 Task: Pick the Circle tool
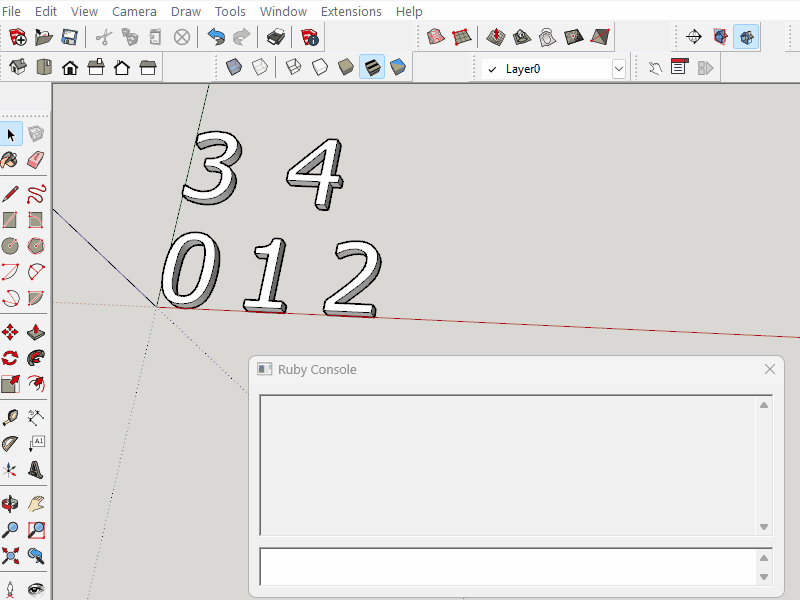click(10, 246)
